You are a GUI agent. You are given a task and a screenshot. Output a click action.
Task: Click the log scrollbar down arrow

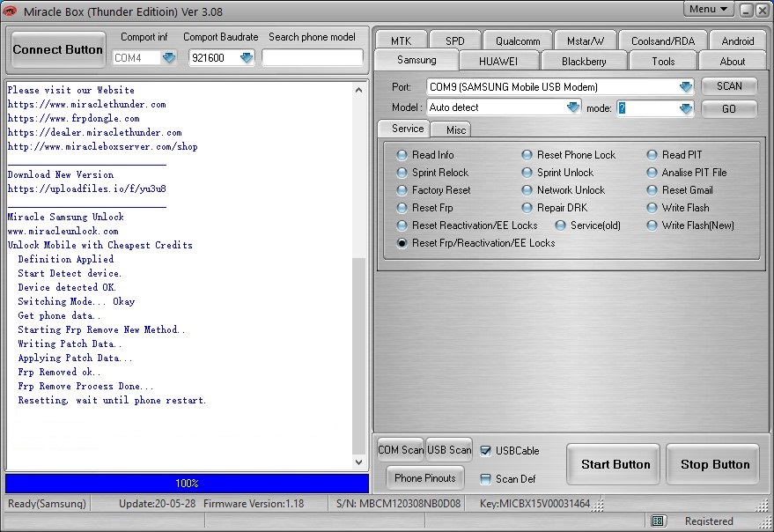coord(359,462)
